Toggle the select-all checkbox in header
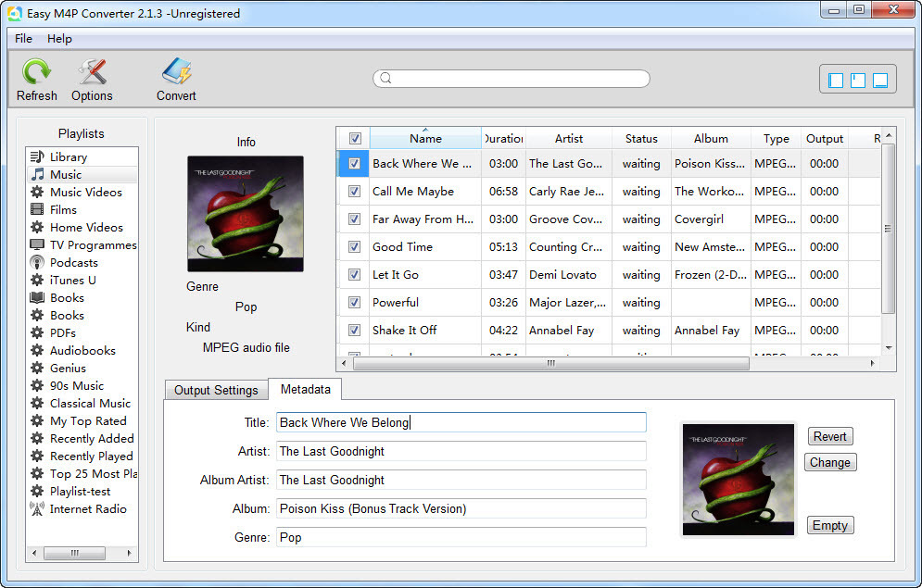The image size is (922, 588). (354, 139)
